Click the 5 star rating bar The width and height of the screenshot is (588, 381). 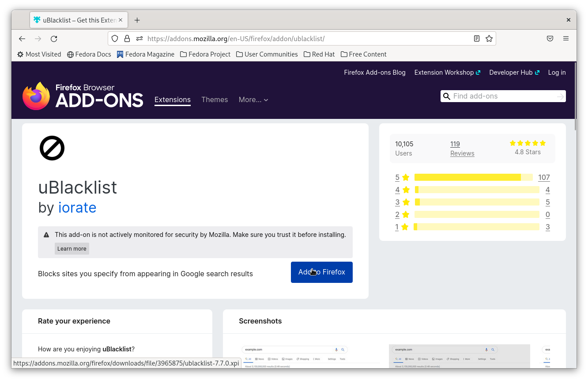pos(474,177)
